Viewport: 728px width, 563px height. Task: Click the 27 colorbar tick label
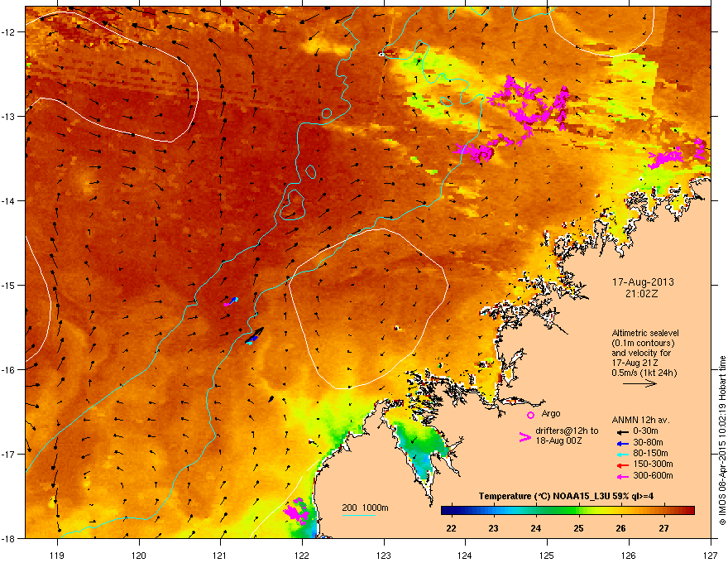click(x=663, y=528)
